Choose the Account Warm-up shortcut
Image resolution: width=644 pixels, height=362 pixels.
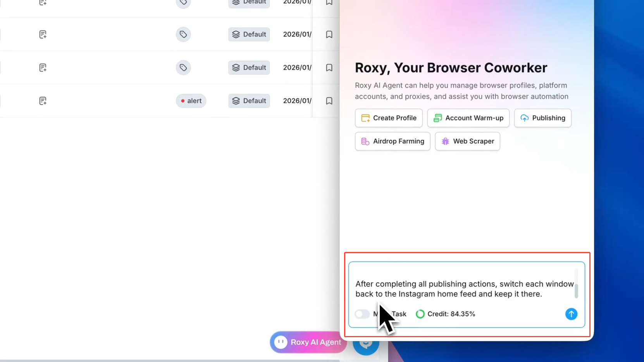(468, 118)
